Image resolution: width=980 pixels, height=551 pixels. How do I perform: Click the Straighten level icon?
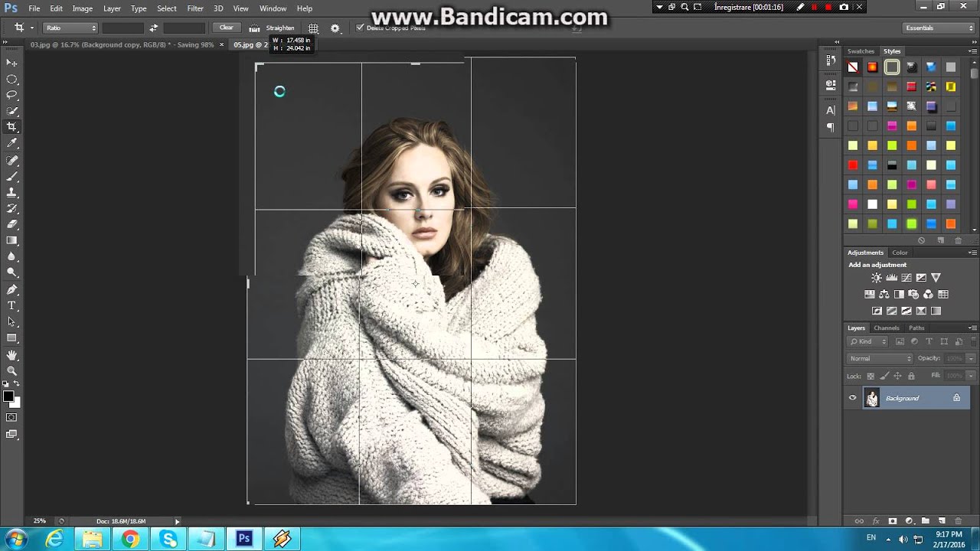tap(254, 28)
